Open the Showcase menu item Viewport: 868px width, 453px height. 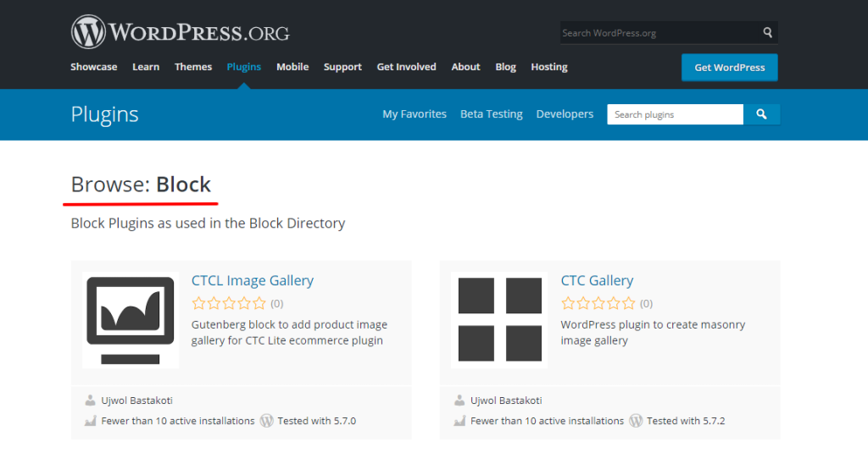pyautogui.click(x=93, y=67)
